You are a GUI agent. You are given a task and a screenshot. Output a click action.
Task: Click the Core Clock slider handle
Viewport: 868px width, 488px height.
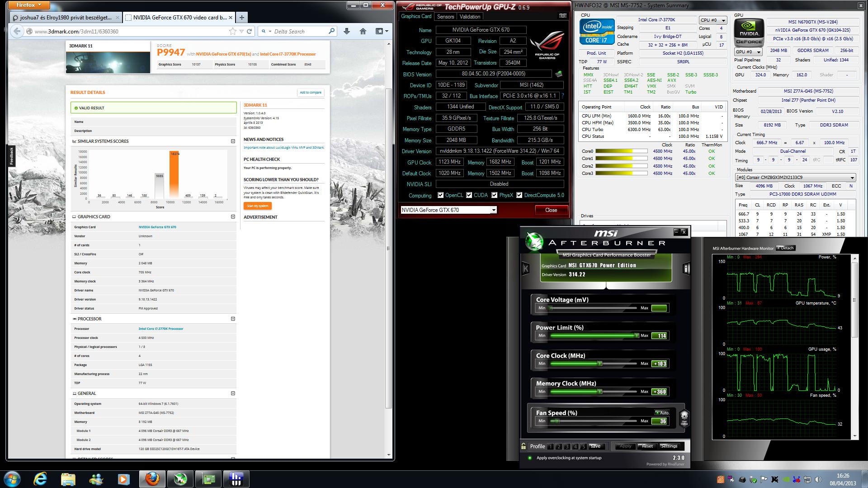click(x=600, y=364)
